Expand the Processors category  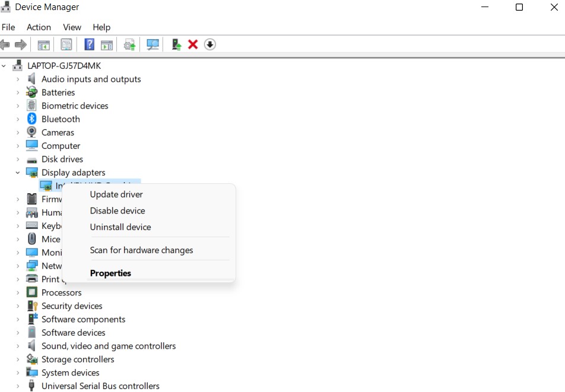click(18, 293)
